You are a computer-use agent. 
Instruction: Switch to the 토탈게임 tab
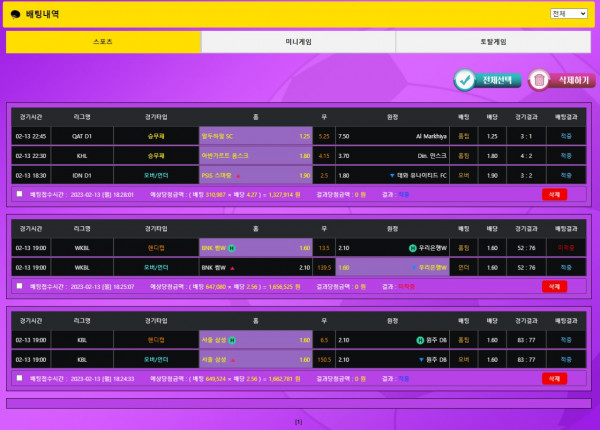click(493, 42)
